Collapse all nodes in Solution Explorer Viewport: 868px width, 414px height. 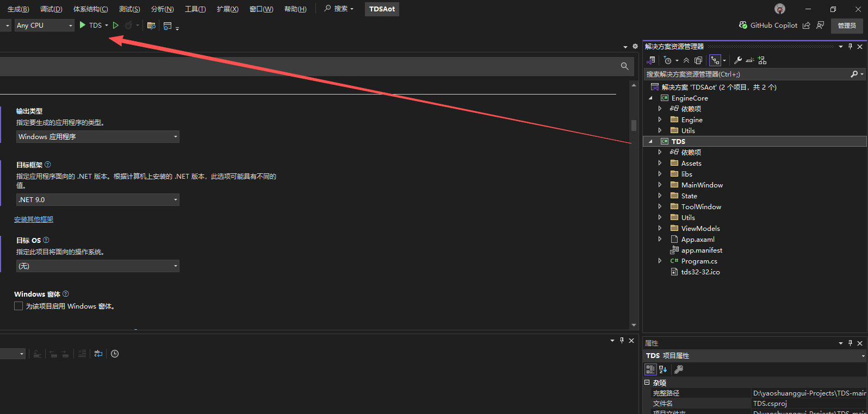(686, 60)
